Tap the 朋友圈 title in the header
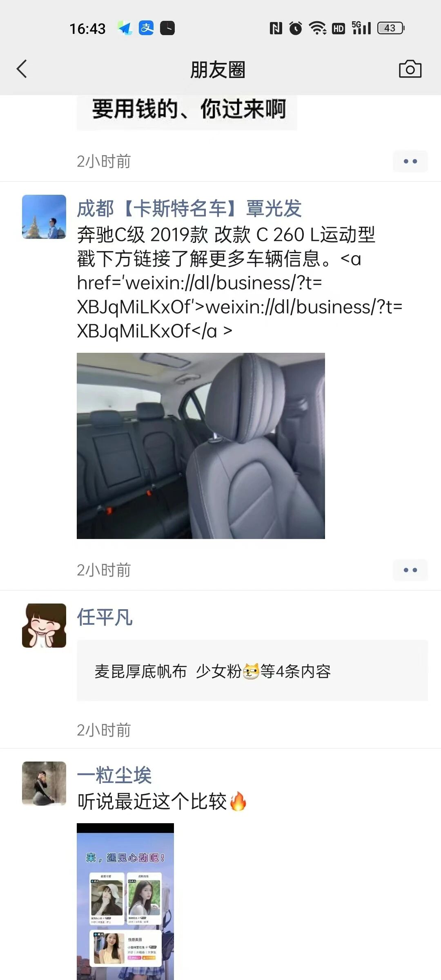Viewport: 441px width, 980px height. [218, 69]
